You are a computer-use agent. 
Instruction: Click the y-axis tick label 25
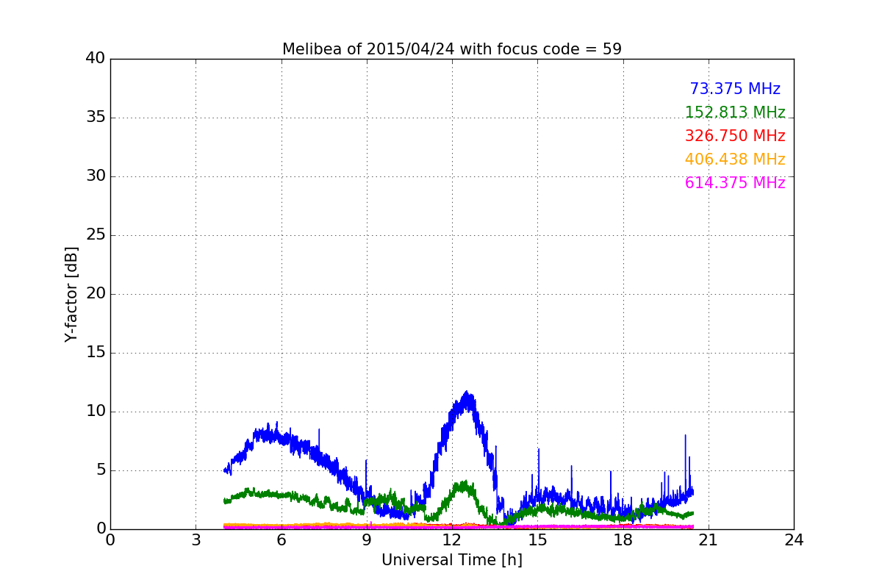tap(96, 235)
